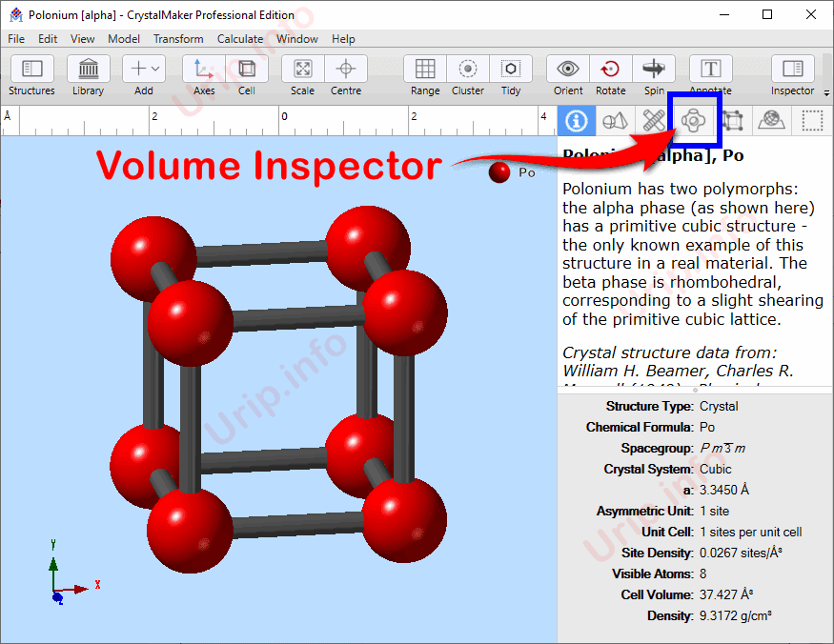
Task: Toggle the unit Cell display
Action: click(247, 69)
